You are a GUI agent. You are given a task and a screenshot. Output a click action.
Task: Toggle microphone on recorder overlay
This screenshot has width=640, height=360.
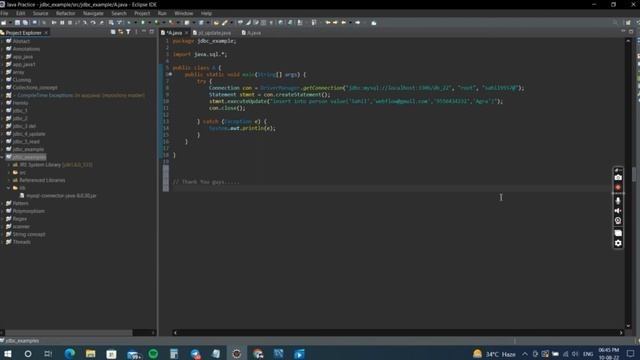(x=618, y=200)
